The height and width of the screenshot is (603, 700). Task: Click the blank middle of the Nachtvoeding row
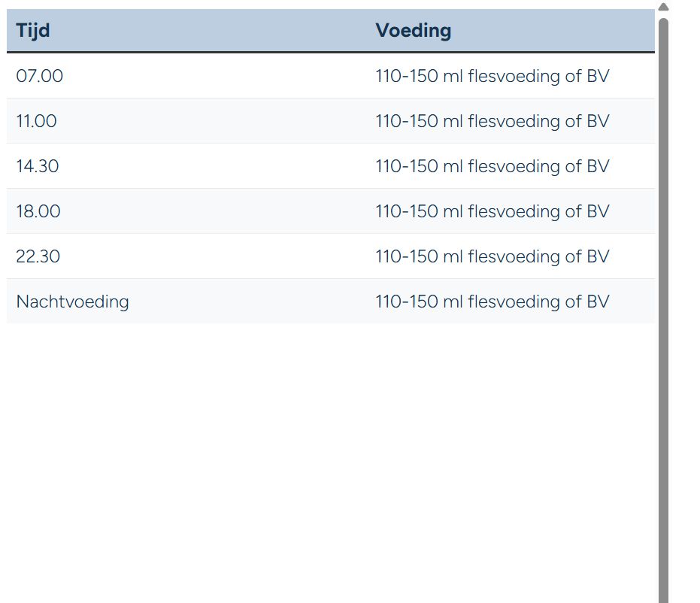[250, 301]
